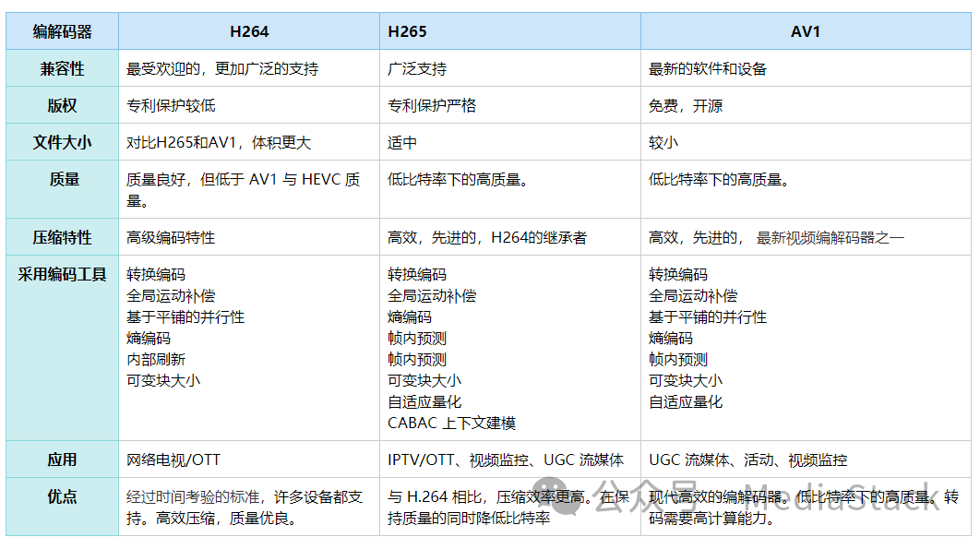Click the H265 column header

tap(407, 31)
